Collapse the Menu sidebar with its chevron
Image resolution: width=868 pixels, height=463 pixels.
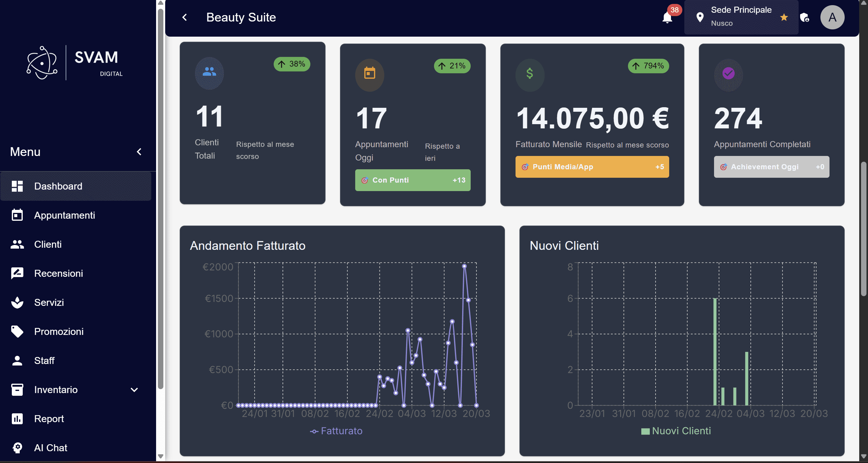click(139, 151)
